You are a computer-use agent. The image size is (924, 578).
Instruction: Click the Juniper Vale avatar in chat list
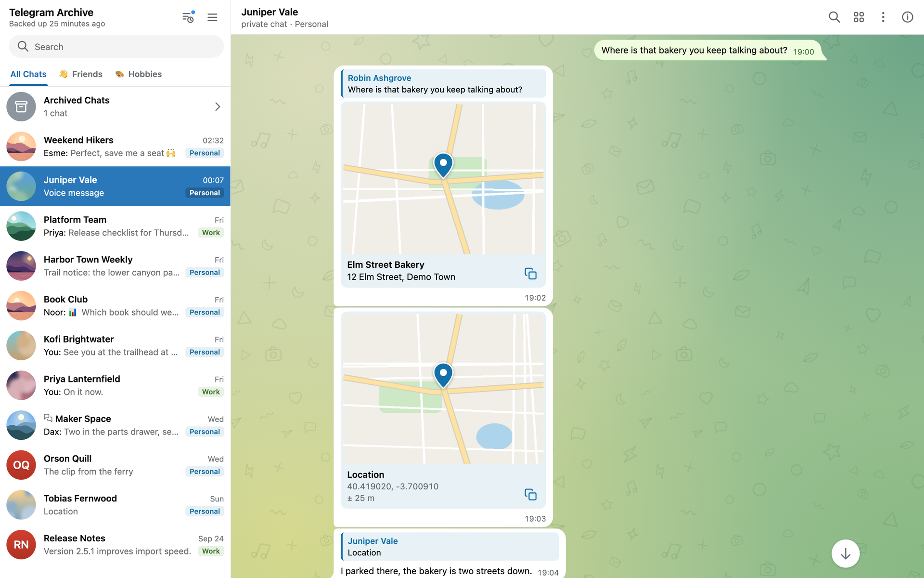coord(21,186)
